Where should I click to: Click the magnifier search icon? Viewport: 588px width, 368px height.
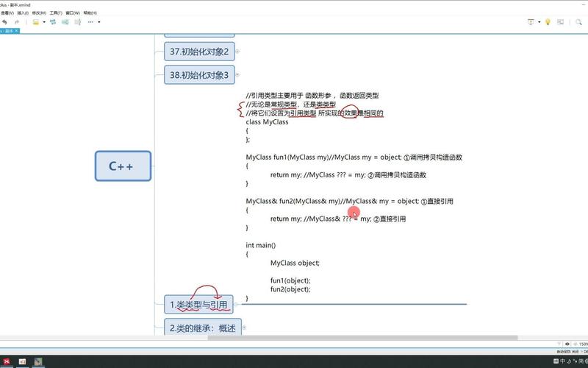tap(578, 22)
